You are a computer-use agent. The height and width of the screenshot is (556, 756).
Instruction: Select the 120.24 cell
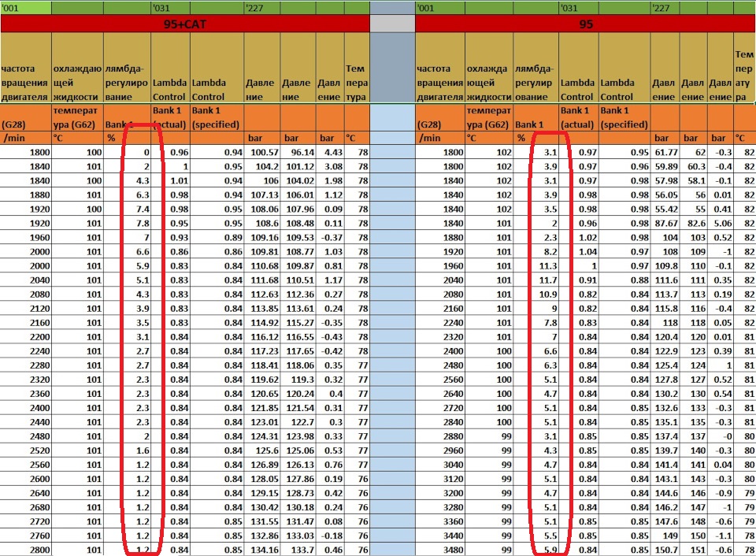298,394
